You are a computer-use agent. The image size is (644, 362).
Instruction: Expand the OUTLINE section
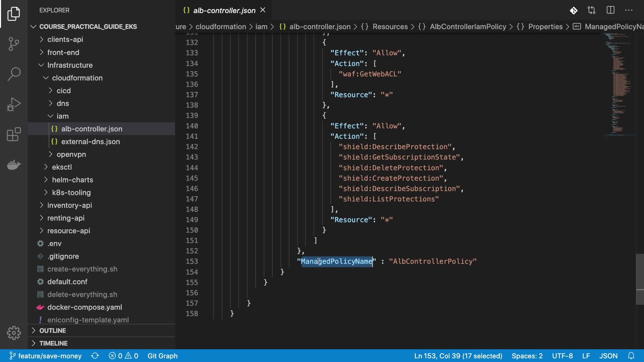52,330
